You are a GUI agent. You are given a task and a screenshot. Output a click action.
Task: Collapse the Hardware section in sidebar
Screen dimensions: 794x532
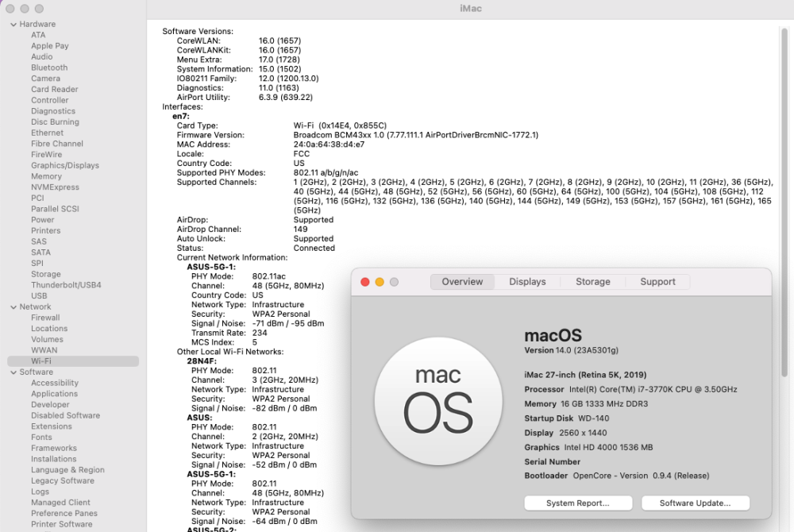point(13,25)
